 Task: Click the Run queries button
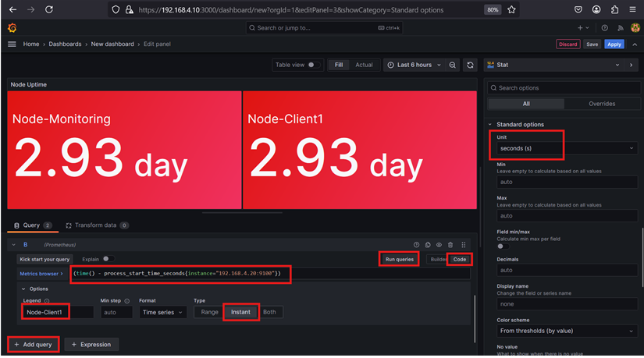(x=399, y=259)
